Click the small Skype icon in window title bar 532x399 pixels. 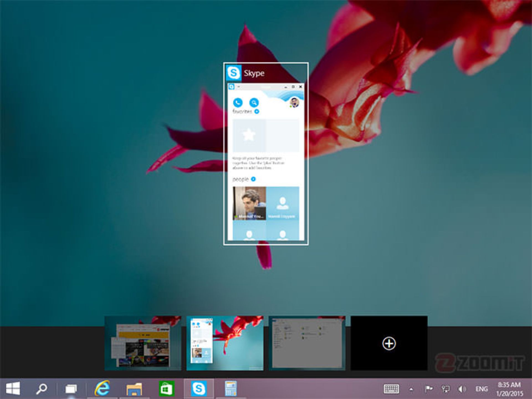(231, 87)
